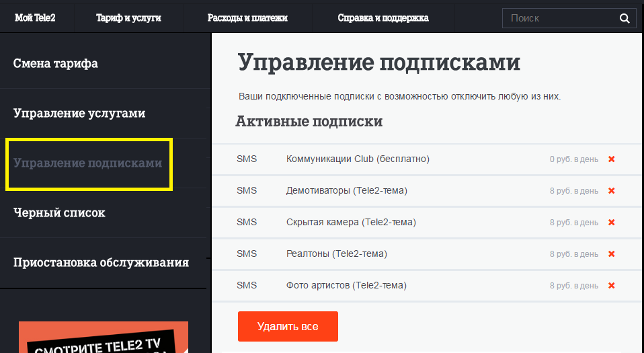This screenshot has width=644, height=353.
Task: Open the Тариф и услуги menu
Action: click(x=128, y=18)
